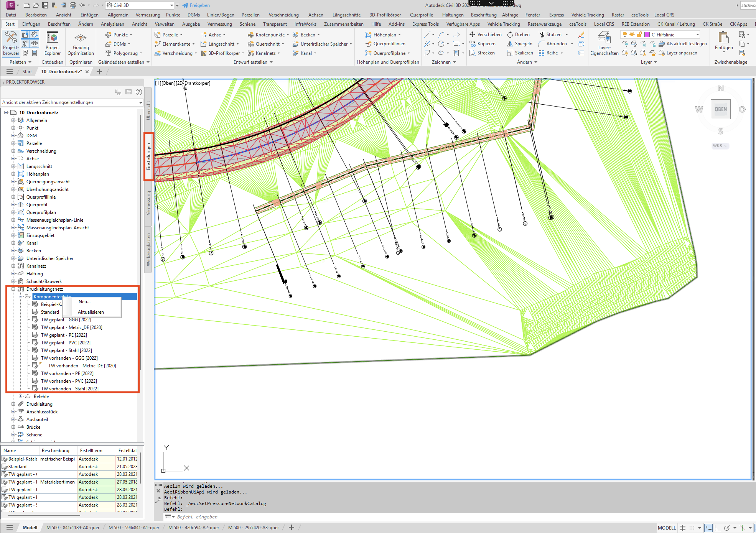Click the Freigeben share button
Viewport: 756px width, 533px height.
pyautogui.click(x=196, y=5)
